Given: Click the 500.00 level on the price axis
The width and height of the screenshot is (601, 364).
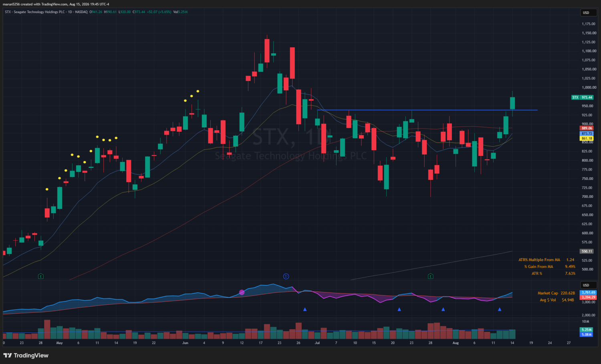Looking at the screenshot, I should point(587,269).
